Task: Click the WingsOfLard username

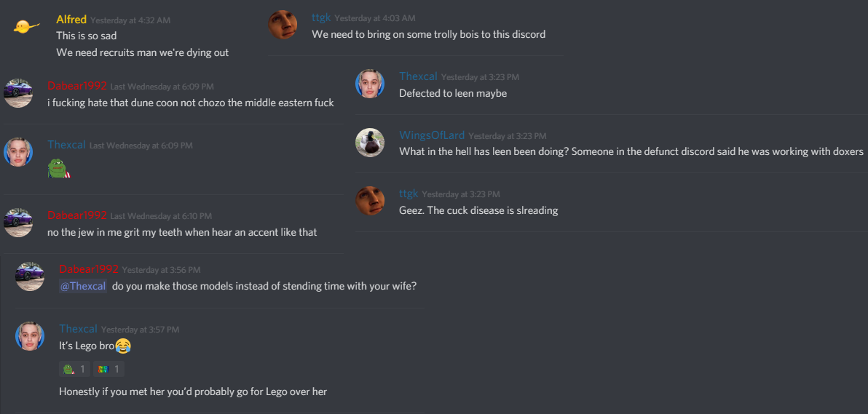Action: [432, 135]
